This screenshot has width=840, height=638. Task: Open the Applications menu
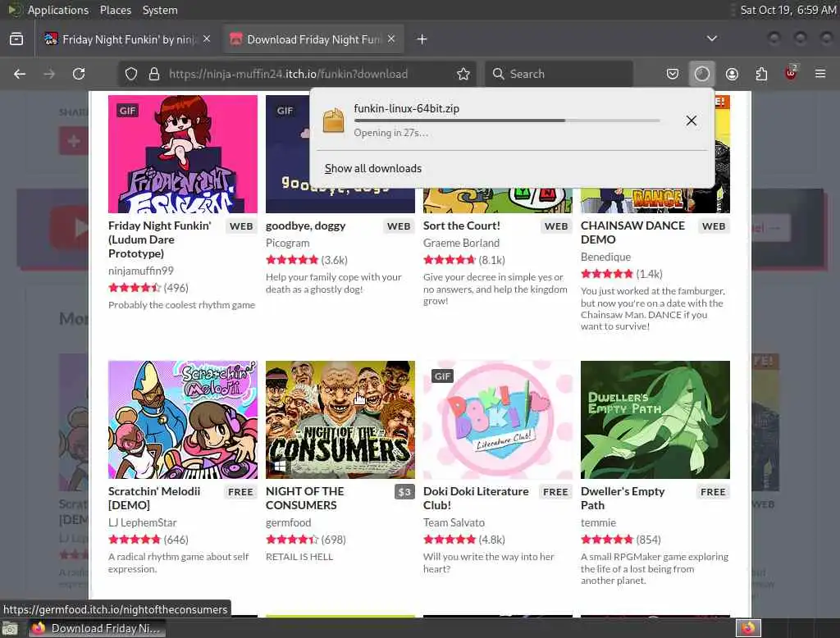click(58, 10)
